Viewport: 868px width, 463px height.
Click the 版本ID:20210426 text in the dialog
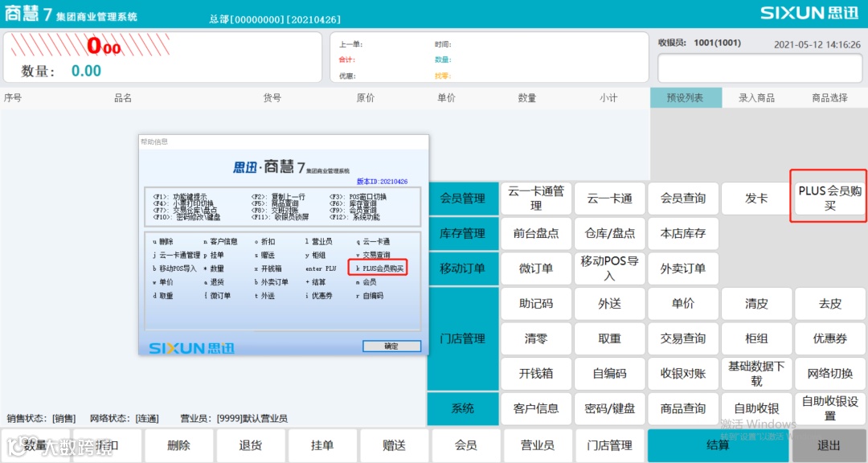382,181
